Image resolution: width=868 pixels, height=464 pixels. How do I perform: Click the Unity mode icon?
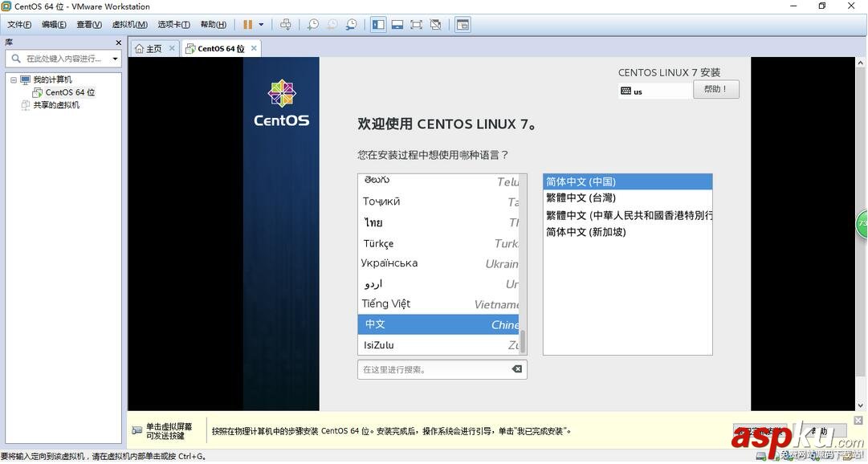click(x=436, y=24)
